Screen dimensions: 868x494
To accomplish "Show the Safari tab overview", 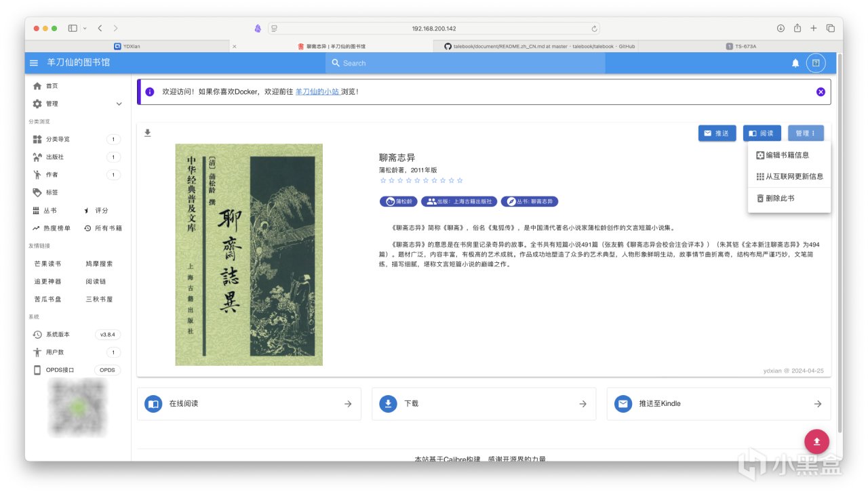I will [831, 28].
